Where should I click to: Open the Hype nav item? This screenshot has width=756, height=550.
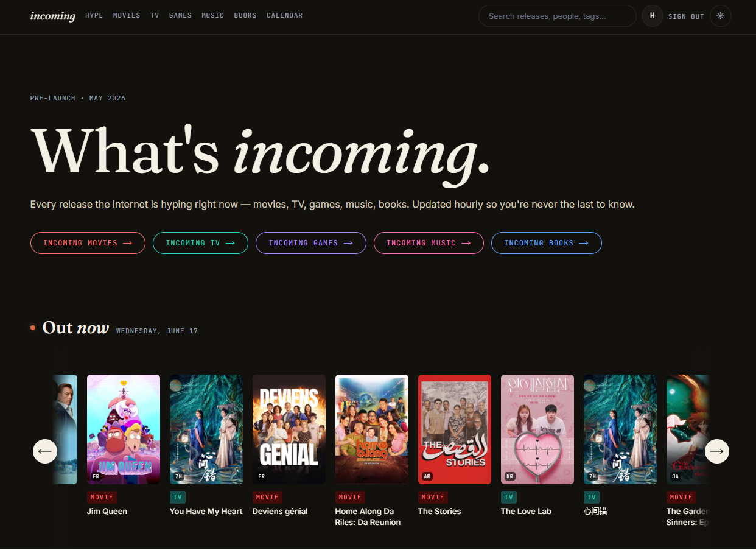pyautogui.click(x=94, y=16)
